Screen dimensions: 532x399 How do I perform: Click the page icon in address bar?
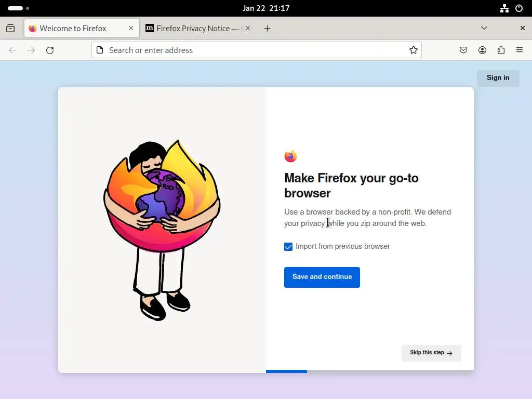(100, 50)
